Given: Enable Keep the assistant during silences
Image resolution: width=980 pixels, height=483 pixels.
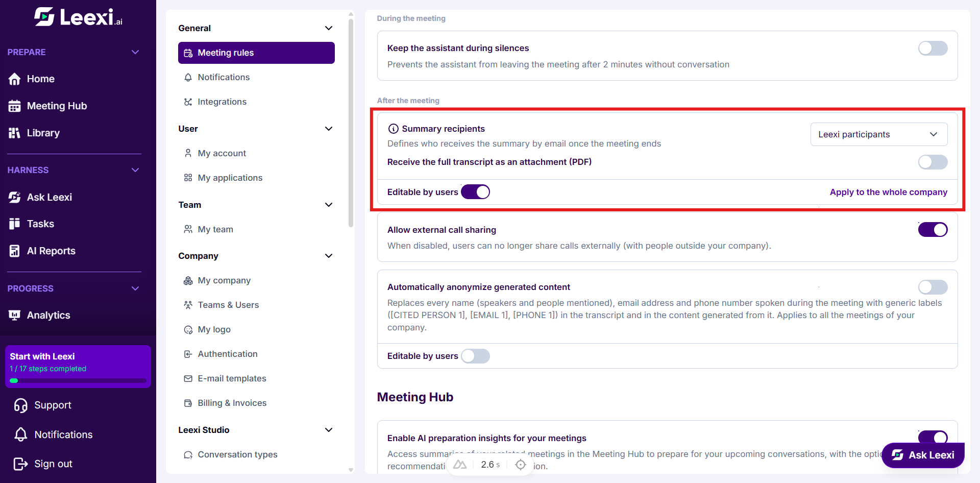Looking at the screenshot, I should [933, 49].
